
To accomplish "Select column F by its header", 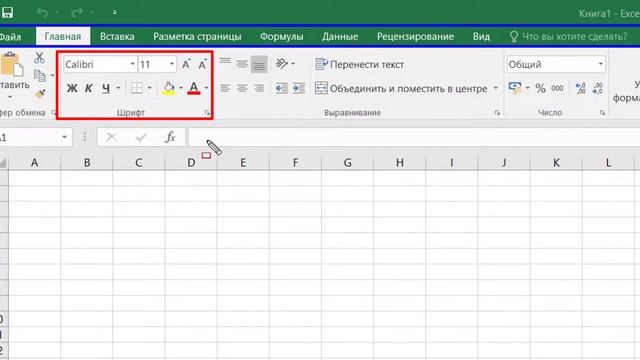I will (295, 162).
